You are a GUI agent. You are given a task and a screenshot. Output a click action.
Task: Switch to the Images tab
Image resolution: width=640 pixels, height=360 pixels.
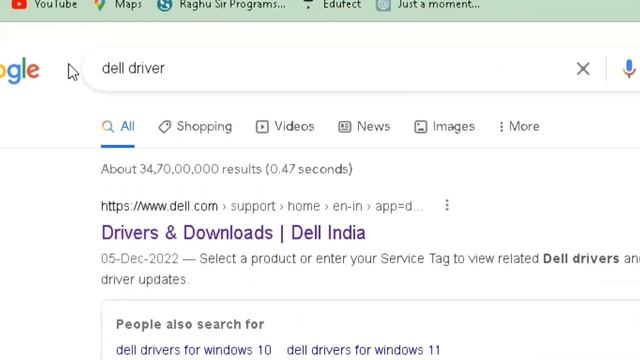[x=444, y=127]
